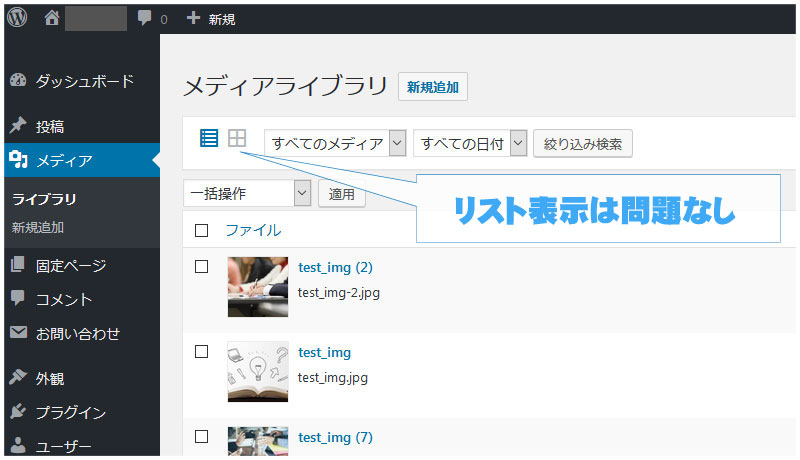The width and height of the screenshot is (800, 460).
Task: Open 固定ページ pages menu
Action: point(71,266)
